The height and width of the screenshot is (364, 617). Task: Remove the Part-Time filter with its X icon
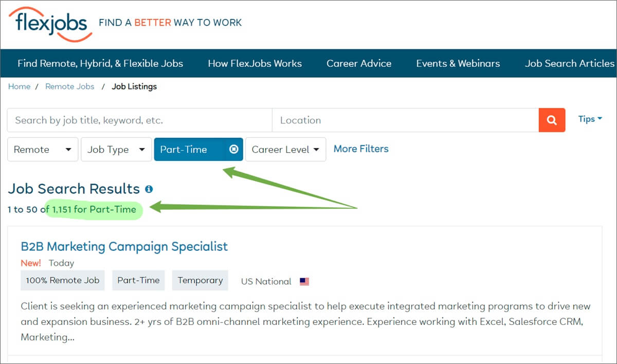(233, 150)
